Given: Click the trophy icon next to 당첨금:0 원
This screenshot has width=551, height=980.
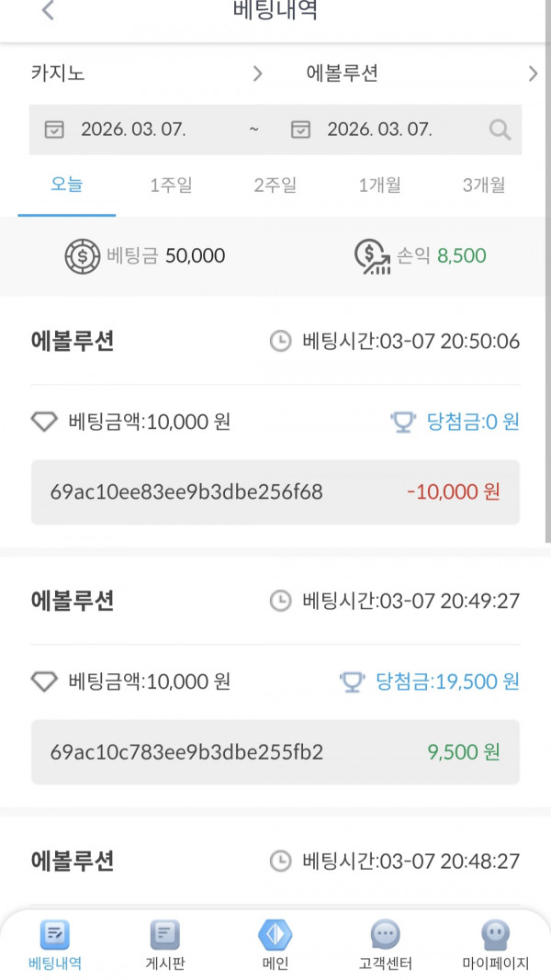Looking at the screenshot, I should [403, 422].
